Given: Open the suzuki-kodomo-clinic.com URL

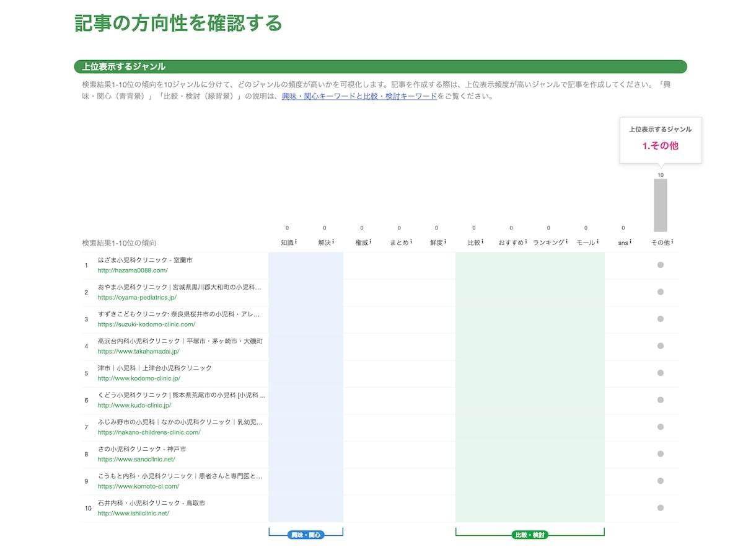Looking at the screenshot, I should (146, 324).
